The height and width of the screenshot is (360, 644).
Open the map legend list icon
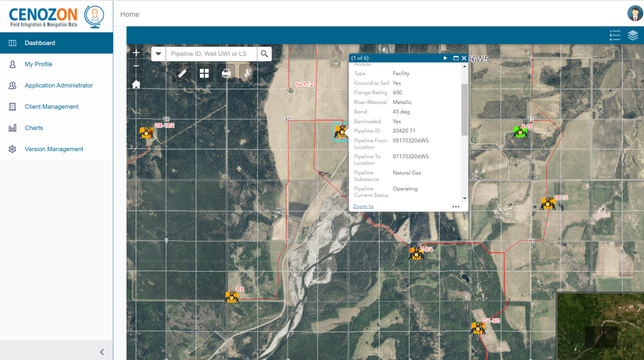[615, 35]
